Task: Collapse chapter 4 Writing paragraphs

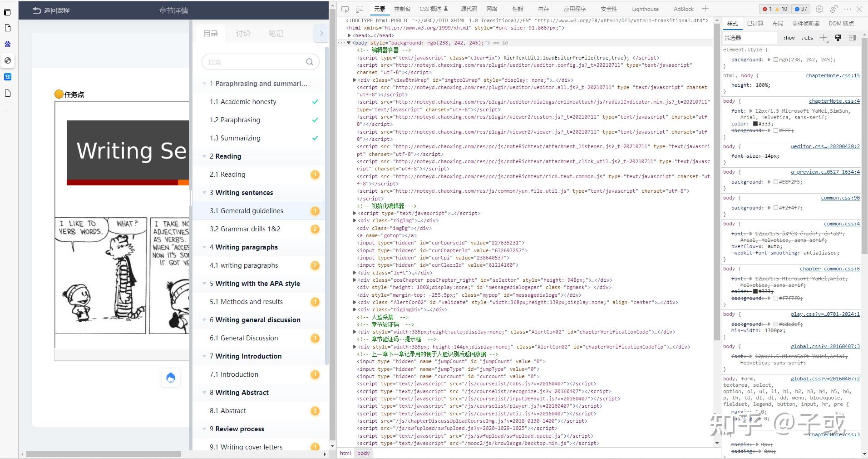Action: [x=204, y=247]
